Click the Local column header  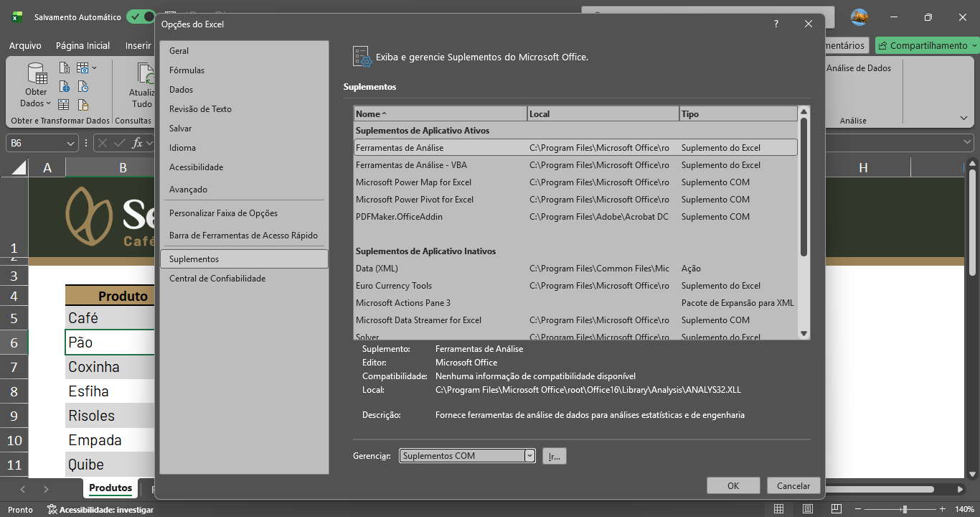603,114
